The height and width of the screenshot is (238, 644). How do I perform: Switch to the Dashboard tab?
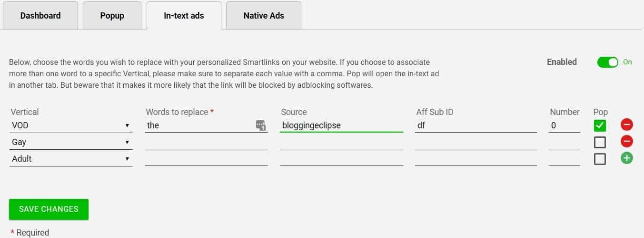40,16
